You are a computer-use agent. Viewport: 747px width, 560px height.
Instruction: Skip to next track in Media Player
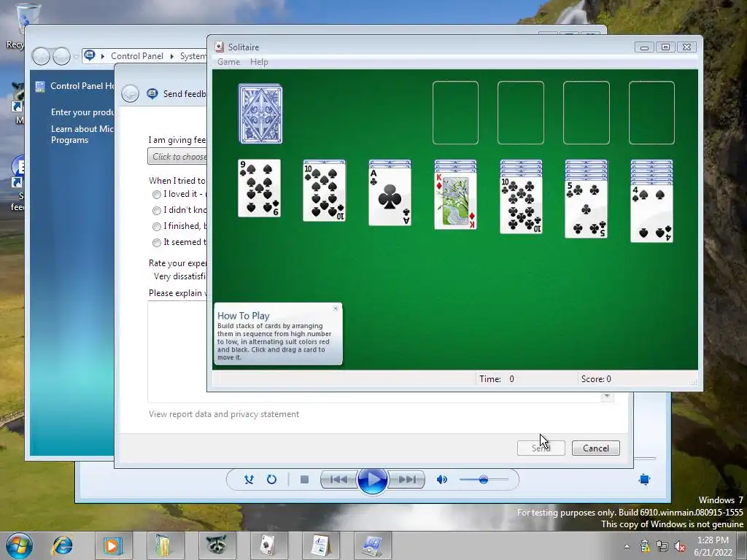[406, 480]
